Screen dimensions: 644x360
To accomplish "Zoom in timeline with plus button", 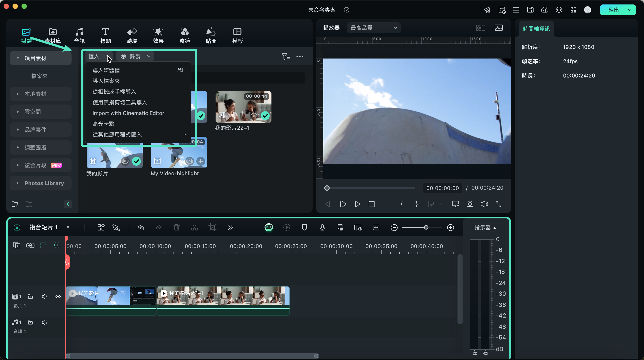I will pos(450,227).
